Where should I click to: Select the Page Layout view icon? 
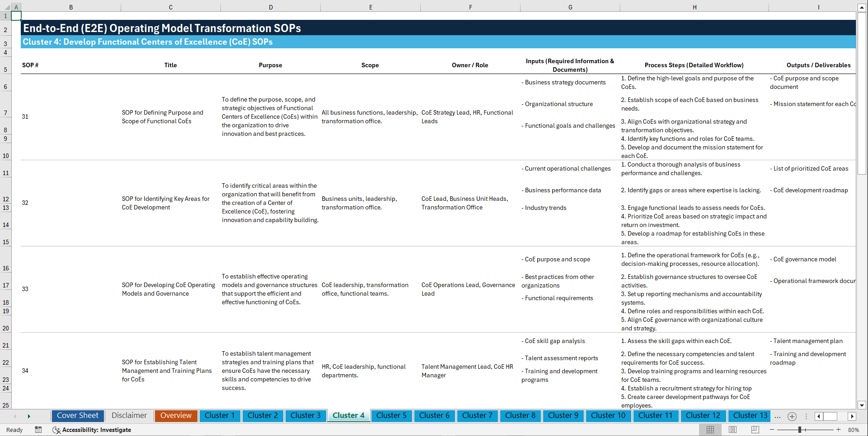pos(732,430)
